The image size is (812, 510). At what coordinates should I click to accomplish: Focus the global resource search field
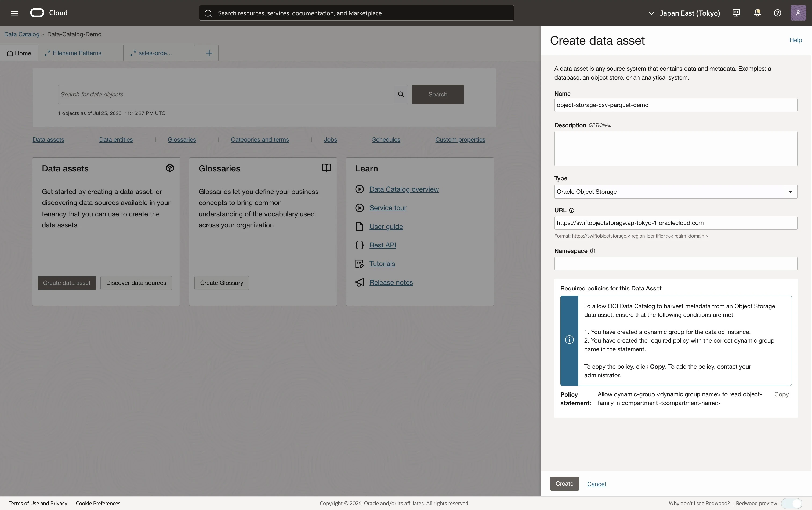[x=356, y=13]
